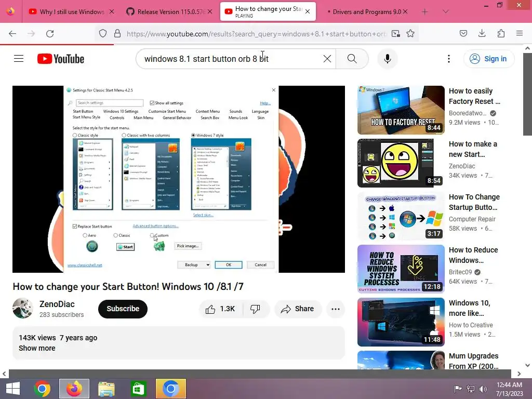Click the 283 subscribers text
The height and width of the screenshot is (399, 532).
click(61, 314)
